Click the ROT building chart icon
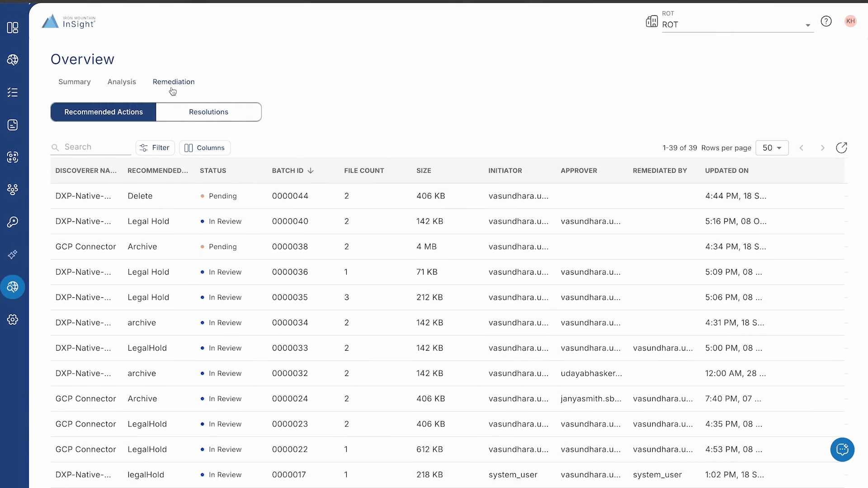The height and width of the screenshot is (488, 868). (x=652, y=21)
